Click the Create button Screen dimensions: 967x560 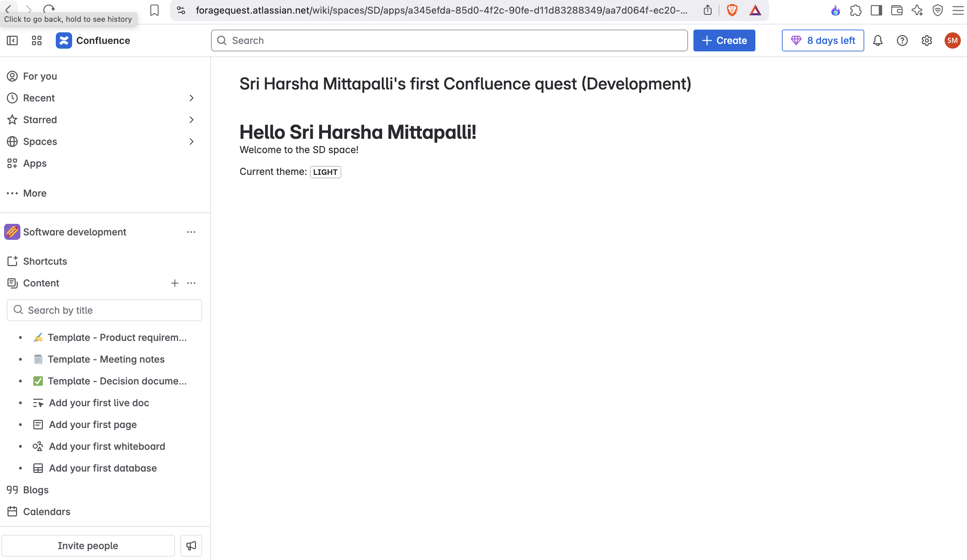(x=724, y=41)
